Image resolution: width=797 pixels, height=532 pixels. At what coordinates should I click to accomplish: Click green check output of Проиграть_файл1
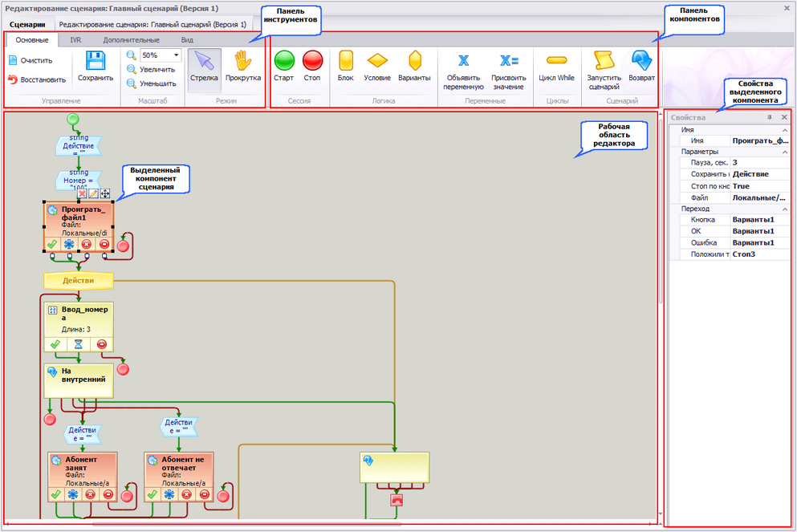tap(52, 245)
